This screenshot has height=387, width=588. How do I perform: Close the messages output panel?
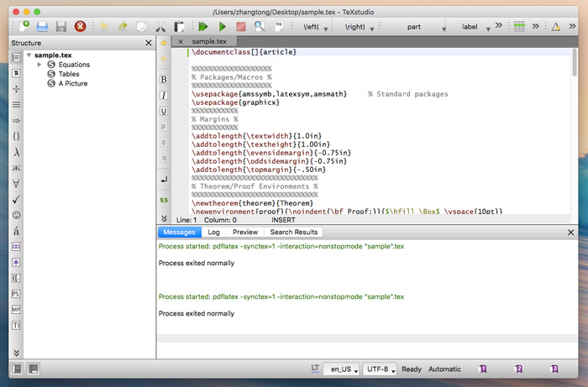(x=570, y=233)
